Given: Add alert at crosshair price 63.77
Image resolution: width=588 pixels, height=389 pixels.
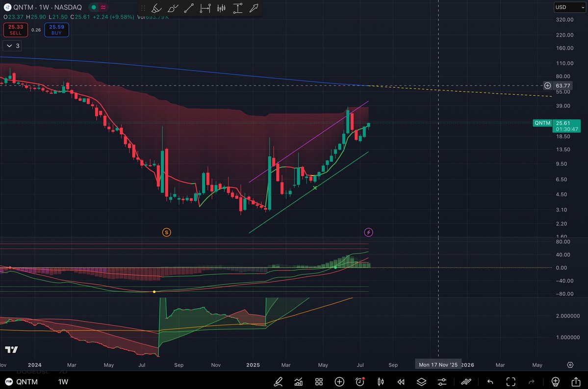Looking at the screenshot, I should point(547,85).
